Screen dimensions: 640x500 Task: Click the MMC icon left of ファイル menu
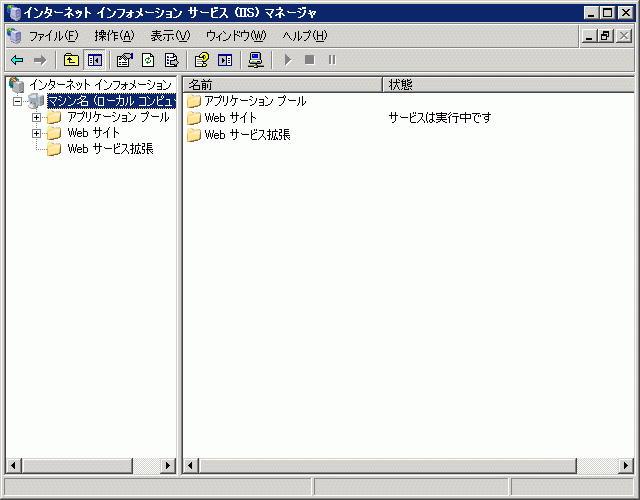14,36
